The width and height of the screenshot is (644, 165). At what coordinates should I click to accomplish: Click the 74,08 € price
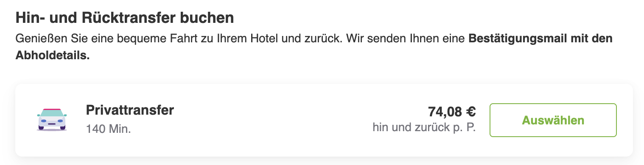pyautogui.click(x=452, y=112)
